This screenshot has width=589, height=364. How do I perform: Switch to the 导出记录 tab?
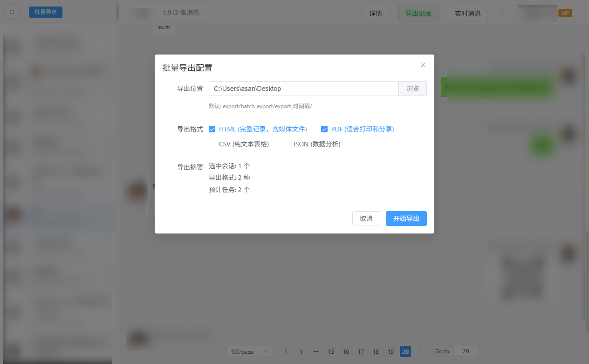coord(418,13)
